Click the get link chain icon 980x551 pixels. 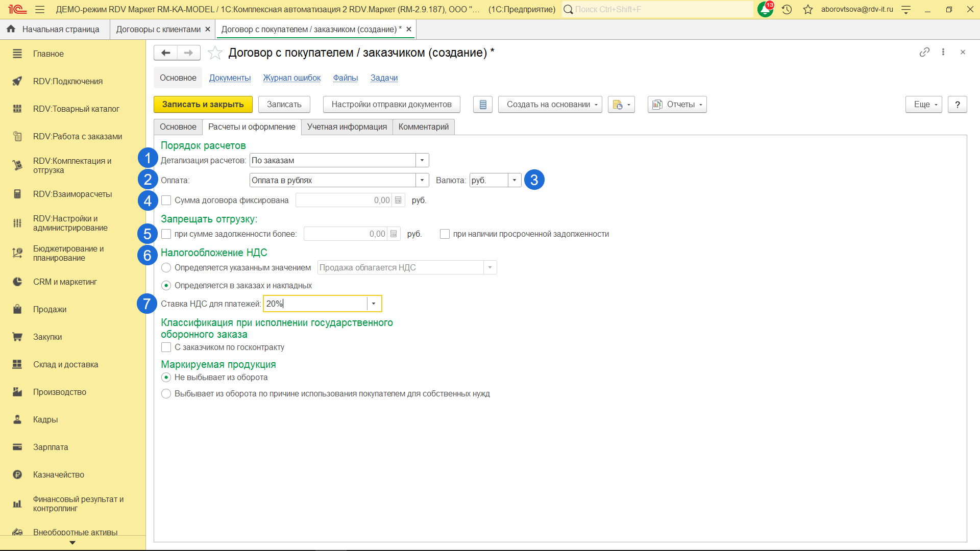[x=924, y=52]
